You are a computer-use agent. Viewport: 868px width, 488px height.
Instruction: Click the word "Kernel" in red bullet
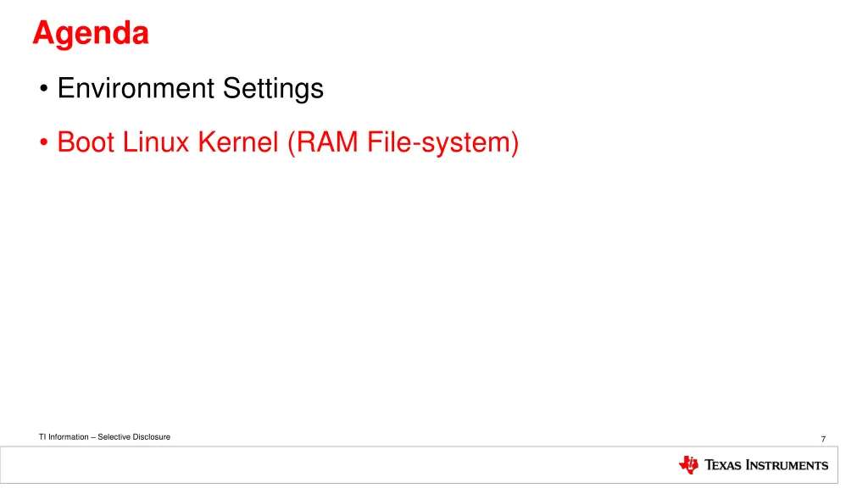point(238,141)
